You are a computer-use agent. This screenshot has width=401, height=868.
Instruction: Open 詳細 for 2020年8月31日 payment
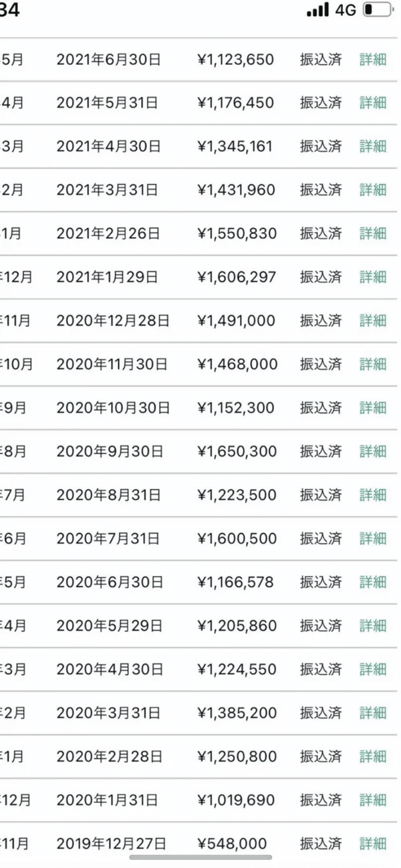[373, 495]
